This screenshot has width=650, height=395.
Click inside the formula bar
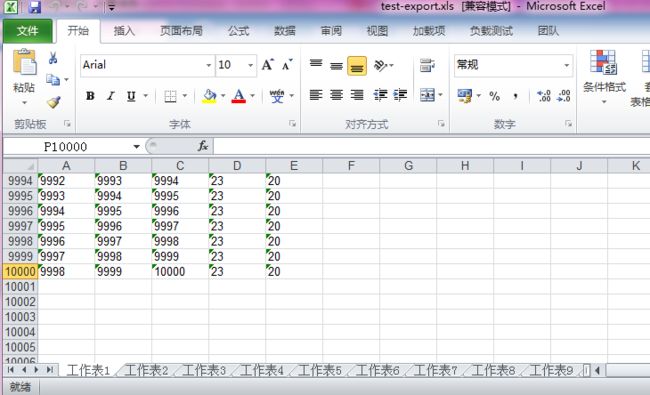[431, 146]
